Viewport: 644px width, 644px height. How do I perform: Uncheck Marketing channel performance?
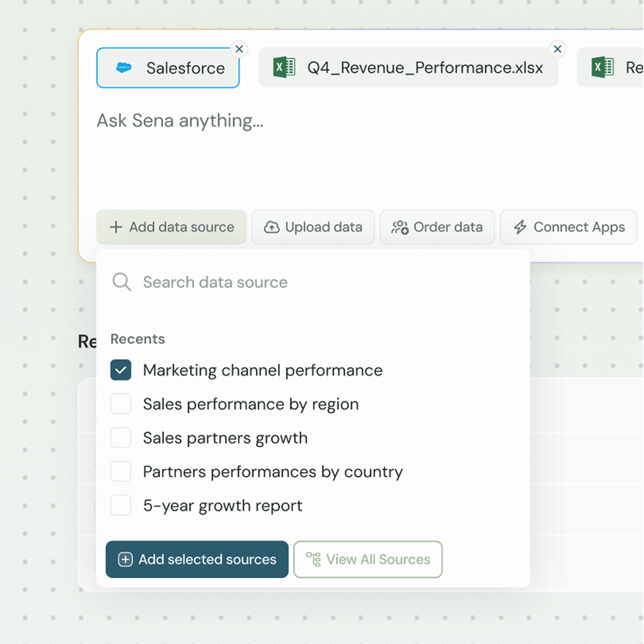pos(121,370)
